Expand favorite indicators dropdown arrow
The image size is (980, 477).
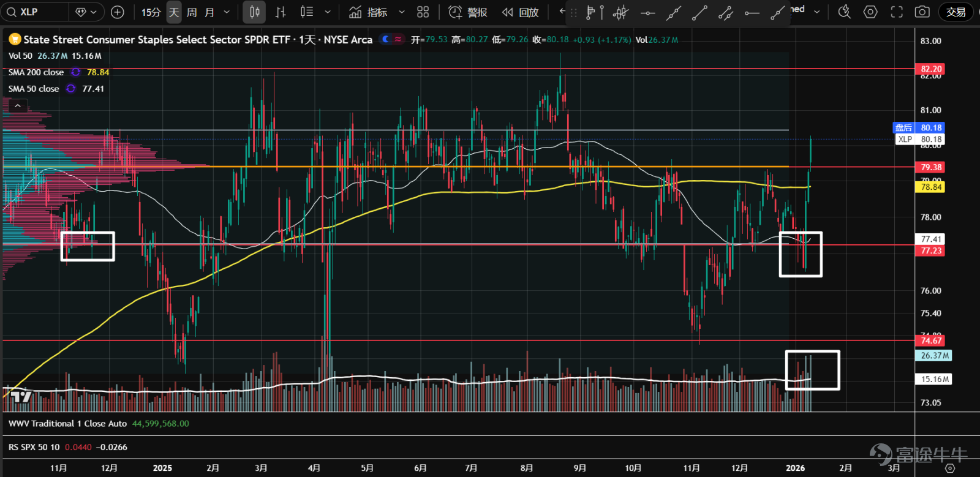pyautogui.click(x=402, y=12)
